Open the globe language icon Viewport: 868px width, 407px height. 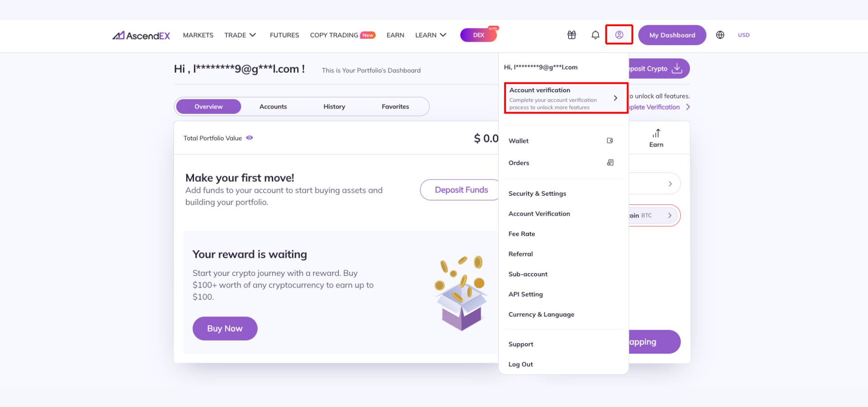tap(720, 35)
